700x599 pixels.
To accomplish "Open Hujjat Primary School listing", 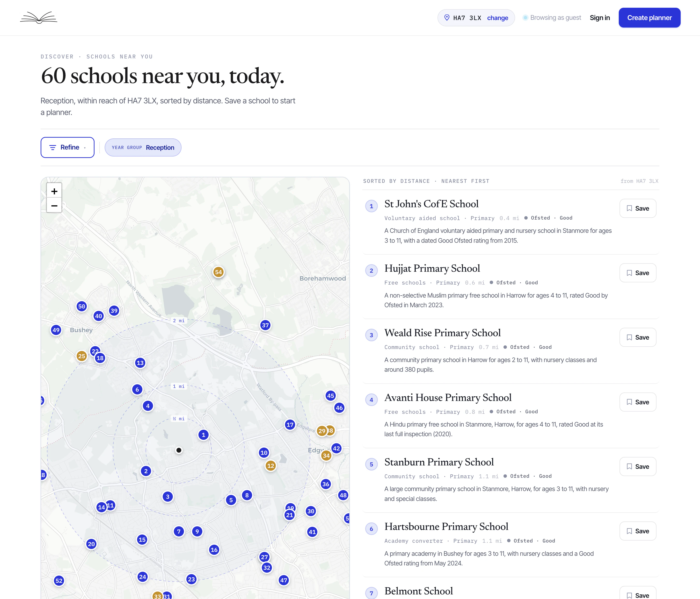I will click(x=432, y=268).
